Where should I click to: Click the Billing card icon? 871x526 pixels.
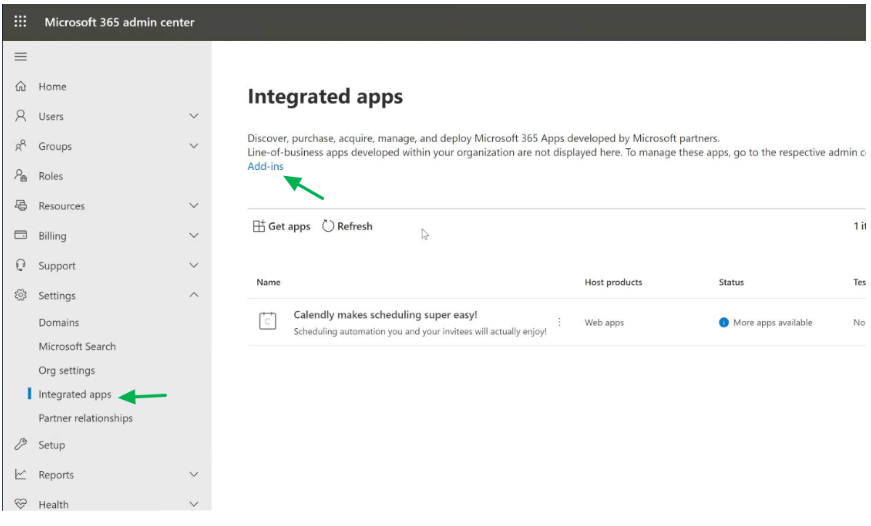point(21,235)
